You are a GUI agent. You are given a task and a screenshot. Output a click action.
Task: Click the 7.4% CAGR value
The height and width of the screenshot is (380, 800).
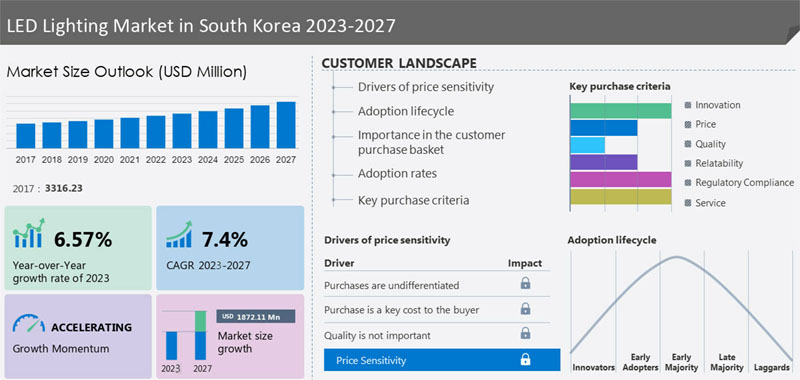pyautogui.click(x=224, y=240)
